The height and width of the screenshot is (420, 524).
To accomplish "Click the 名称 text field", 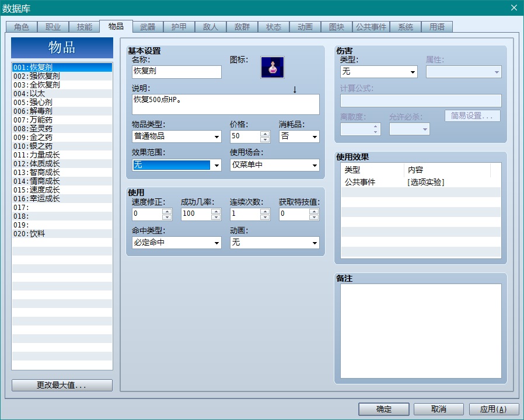I will [176, 72].
